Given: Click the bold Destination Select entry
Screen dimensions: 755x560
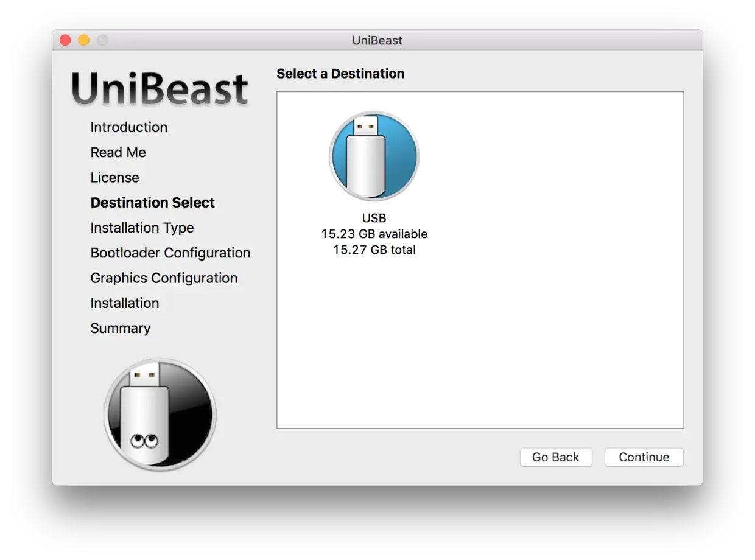Looking at the screenshot, I should (152, 202).
